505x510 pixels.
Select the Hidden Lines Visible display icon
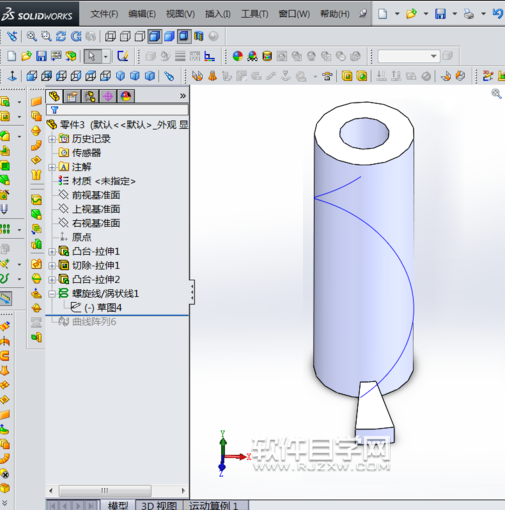click(x=125, y=36)
